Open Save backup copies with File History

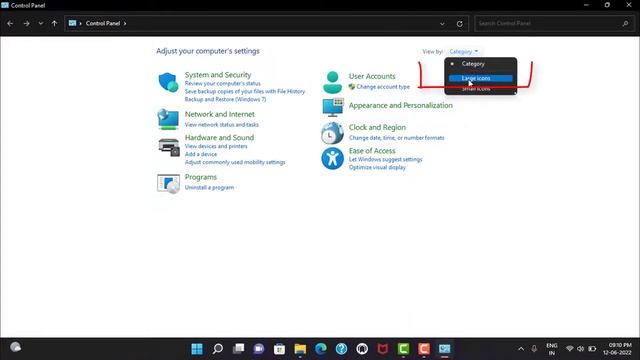pos(245,91)
